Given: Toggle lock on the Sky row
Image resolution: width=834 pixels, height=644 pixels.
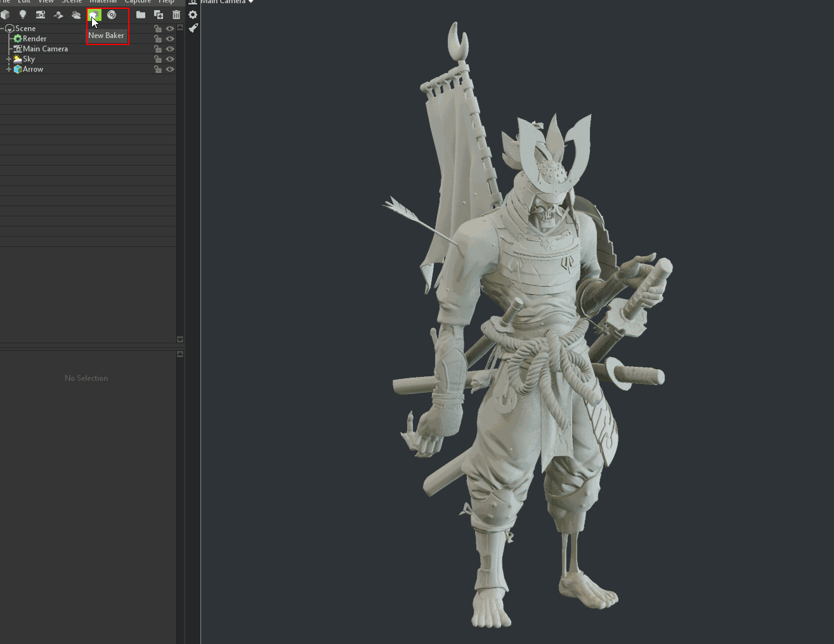Looking at the screenshot, I should click(158, 59).
